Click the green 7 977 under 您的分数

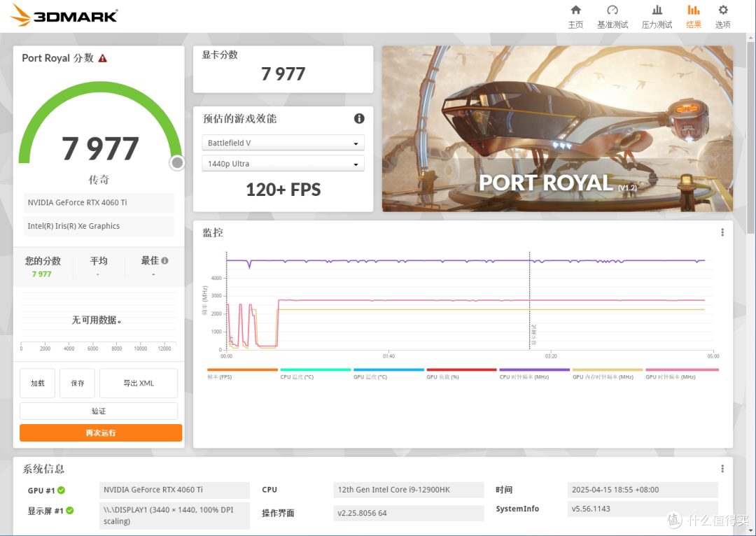(x=41, y=274)
